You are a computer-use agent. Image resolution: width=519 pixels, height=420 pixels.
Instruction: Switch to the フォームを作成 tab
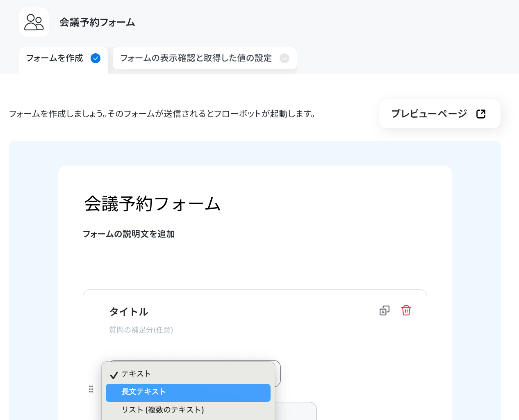point(63,58)
